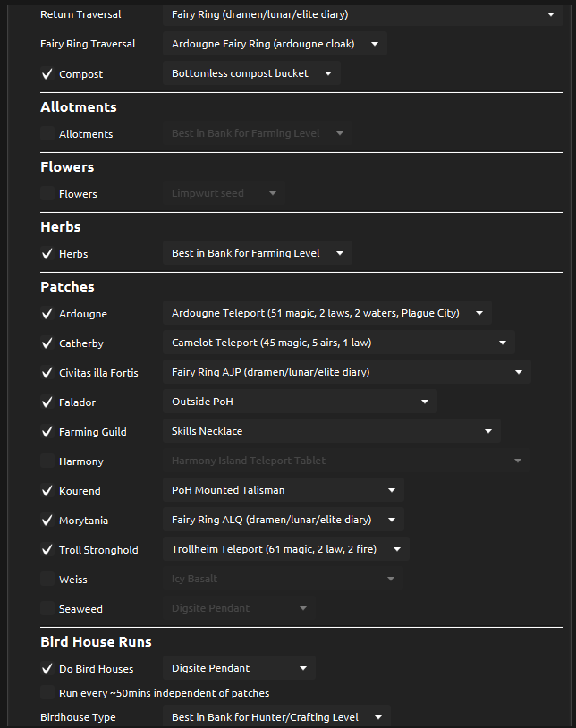The width and height of the screenshot is (576, 728).
Task: Enable the Allotments checkbox
Action: [47, 134]
